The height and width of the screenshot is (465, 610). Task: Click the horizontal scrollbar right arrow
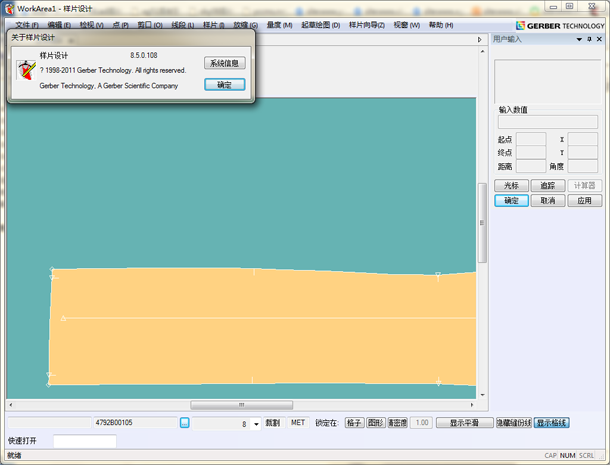point(472,405)
